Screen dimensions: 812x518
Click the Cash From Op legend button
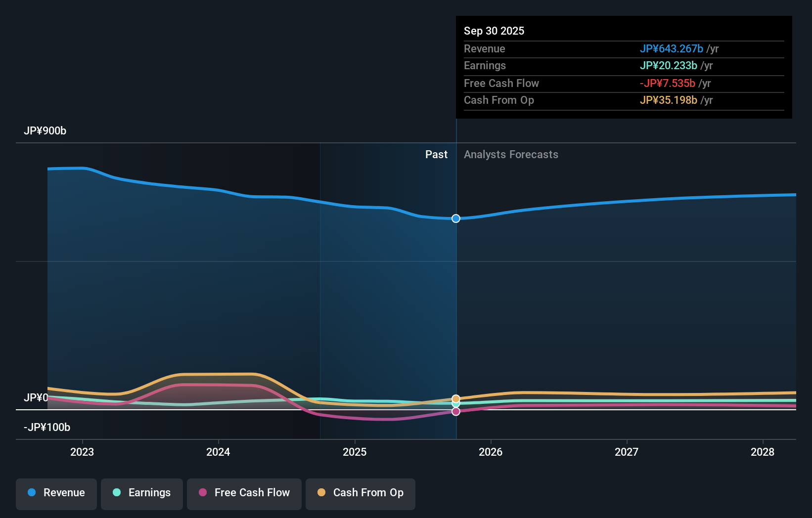pyautogui.click(x=360, y=493)
